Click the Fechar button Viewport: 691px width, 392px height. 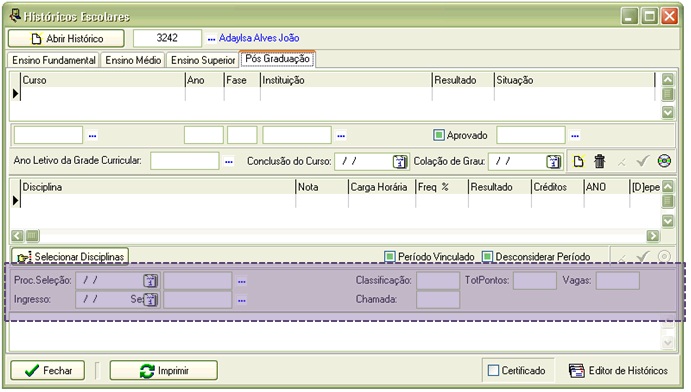48,370
